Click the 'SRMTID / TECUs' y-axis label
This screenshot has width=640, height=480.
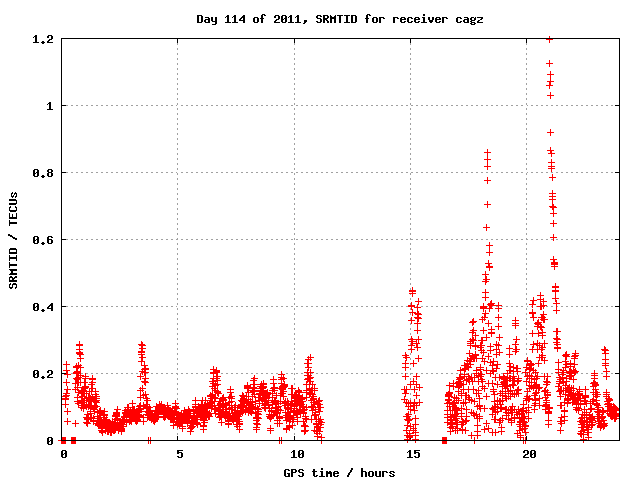(14, 240)
